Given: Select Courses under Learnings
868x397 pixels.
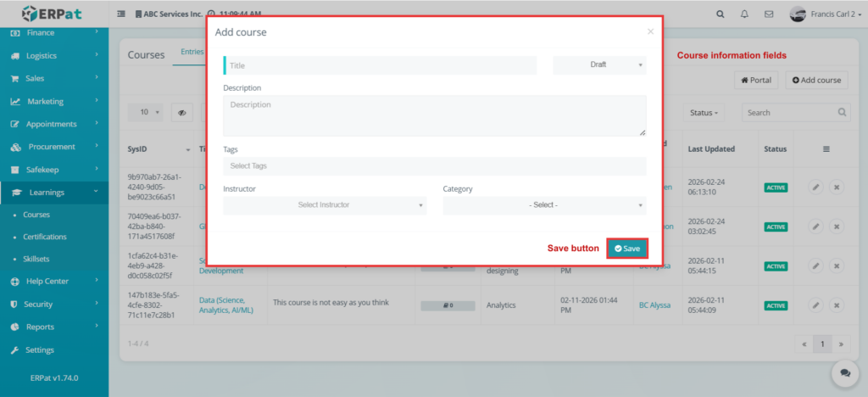Looking at the screenshot, I should tap(36, 215).
